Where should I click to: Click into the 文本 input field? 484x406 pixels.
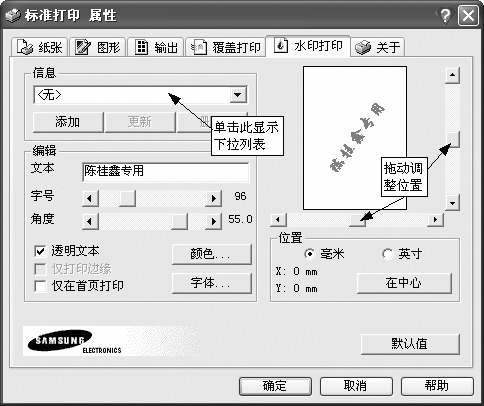tap(165, 172)
